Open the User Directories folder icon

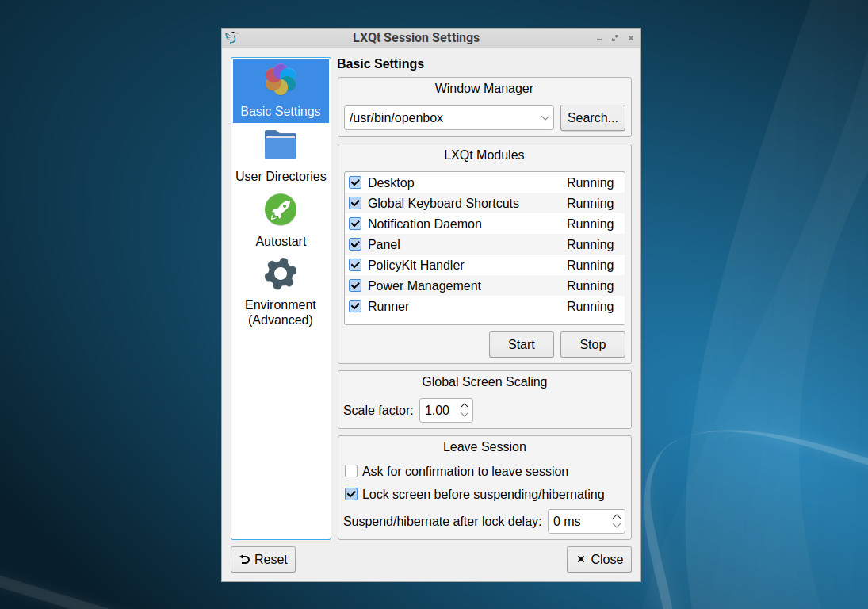coord(281,145)
